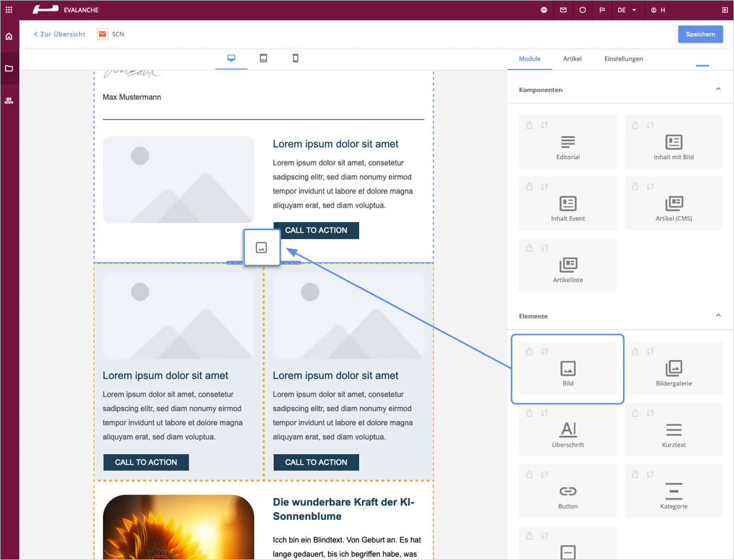
Task: Collapse the Komponenten section
Action: click(718, 89)
